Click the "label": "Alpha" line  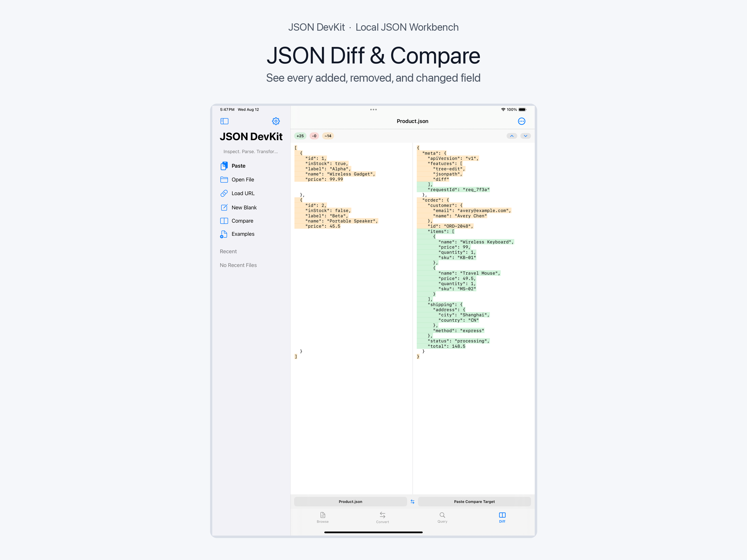coord(328,169)
